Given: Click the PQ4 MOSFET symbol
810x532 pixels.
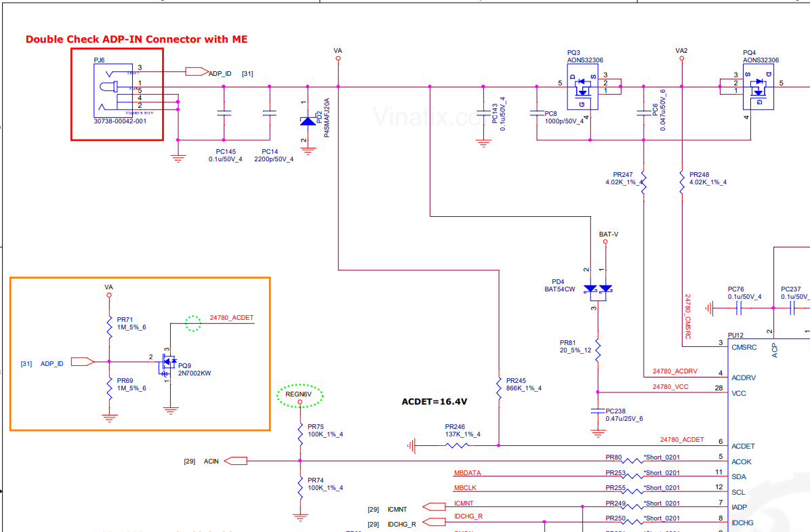Looking at the screenshot, I should [x=758, y=87].
